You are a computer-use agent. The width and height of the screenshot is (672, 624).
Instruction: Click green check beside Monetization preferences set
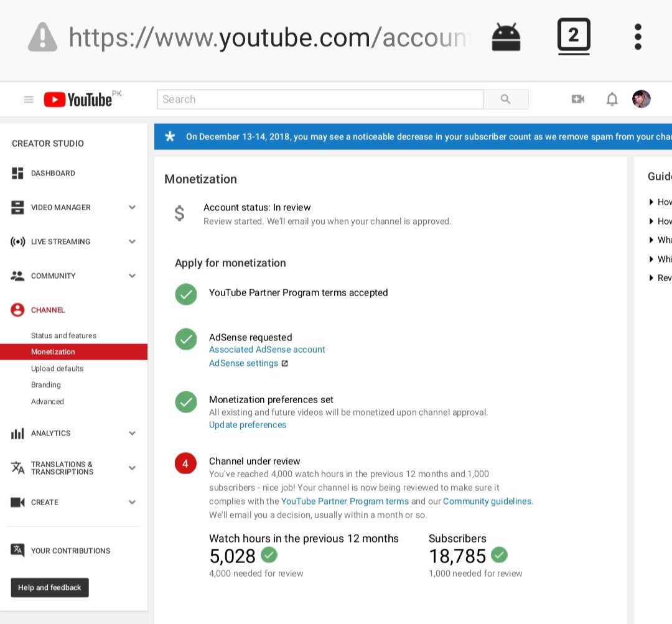(x=185, y=402)
